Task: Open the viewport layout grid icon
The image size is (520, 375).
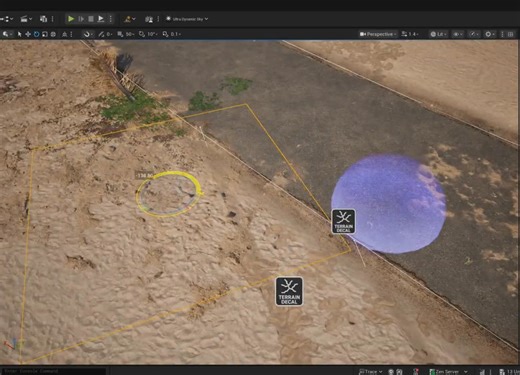Action: [510, 34]
